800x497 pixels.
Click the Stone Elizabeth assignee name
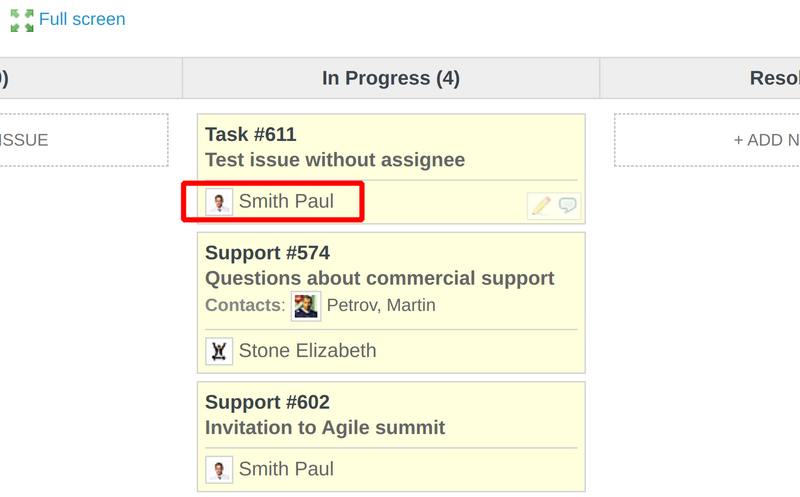point(307,351)
